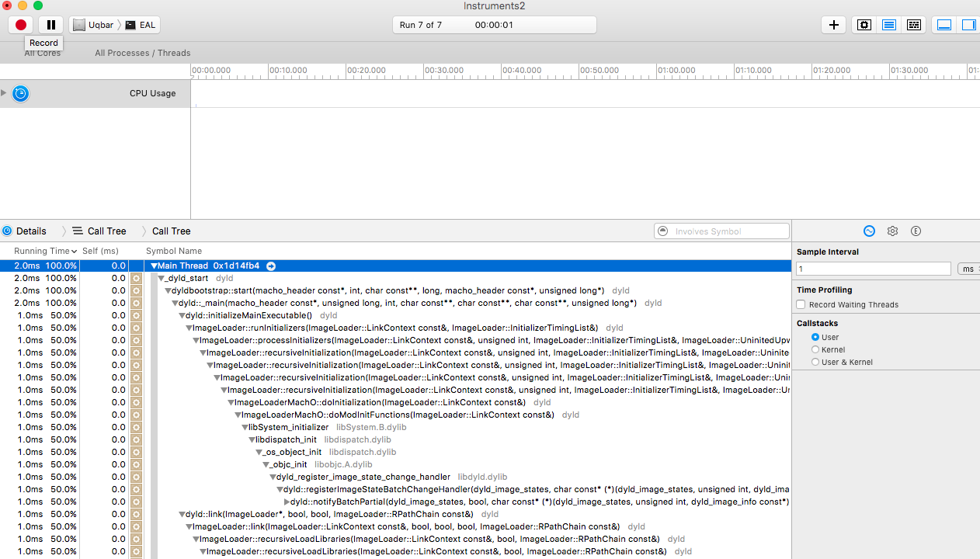Select the Kernel callstacks option

[x=815, y=349]
